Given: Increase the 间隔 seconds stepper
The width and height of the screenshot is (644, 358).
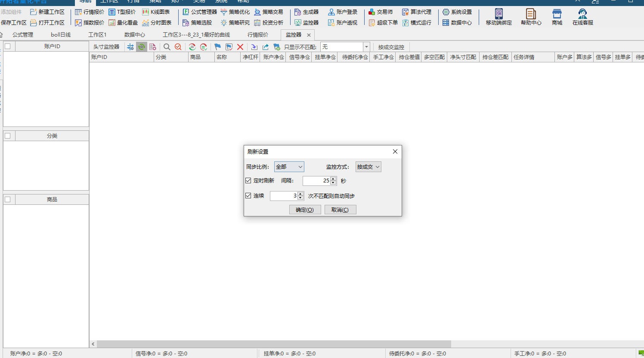Looking at the screenshot, I should [x=333, y=179].
